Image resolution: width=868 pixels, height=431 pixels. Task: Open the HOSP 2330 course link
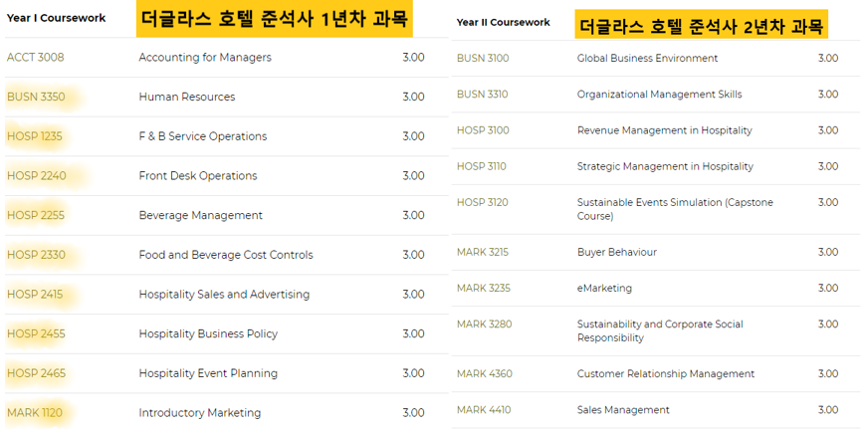[x=36, y=255]
